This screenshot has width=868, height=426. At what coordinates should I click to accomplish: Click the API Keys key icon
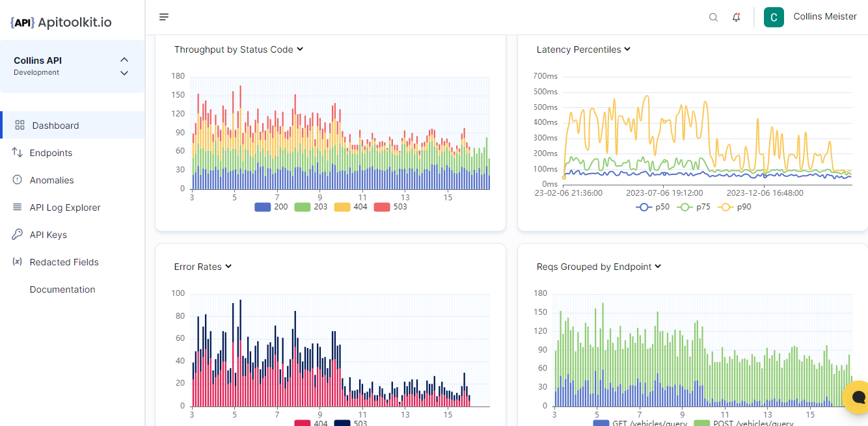coord(18,234)
